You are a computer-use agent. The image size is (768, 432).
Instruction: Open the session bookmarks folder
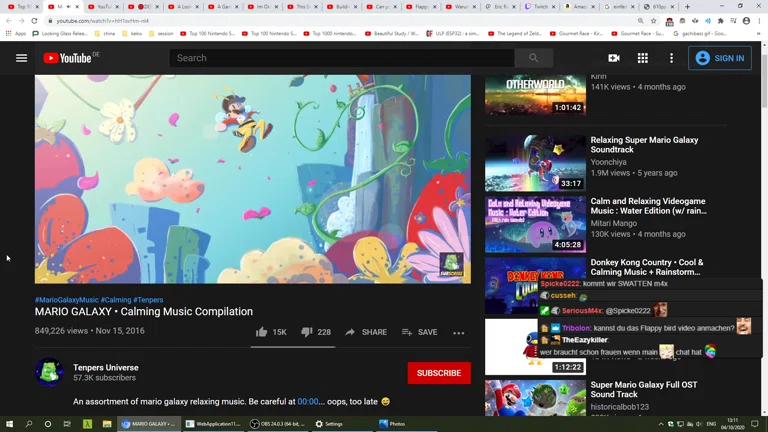coord(161,33)
